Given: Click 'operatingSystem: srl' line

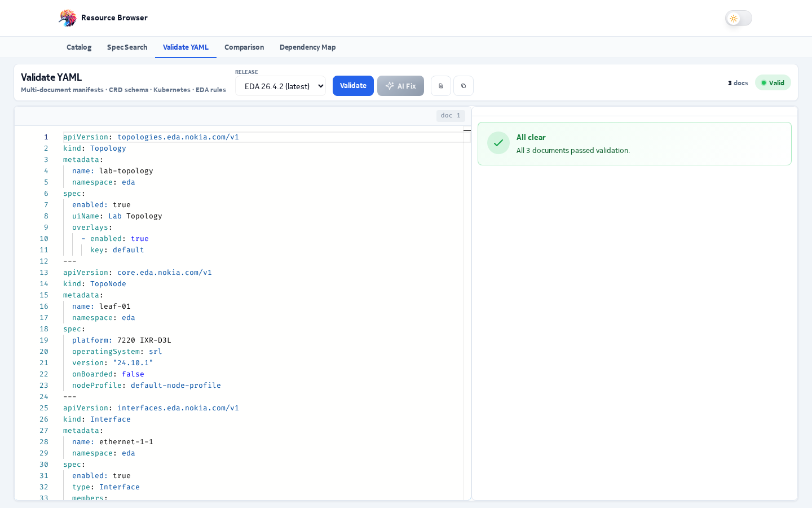Looking at the screenshot, I should click(x=117, y=352).
